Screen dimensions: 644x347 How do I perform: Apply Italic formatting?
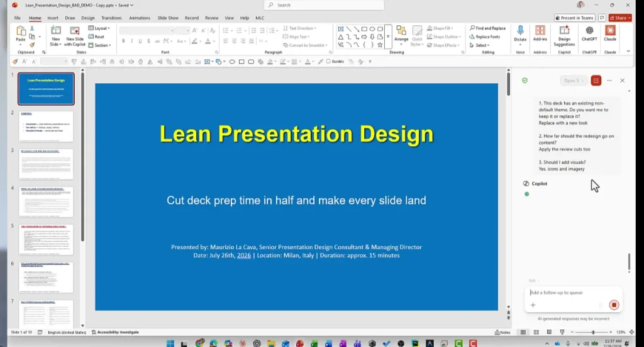click(x=132, y=41)
